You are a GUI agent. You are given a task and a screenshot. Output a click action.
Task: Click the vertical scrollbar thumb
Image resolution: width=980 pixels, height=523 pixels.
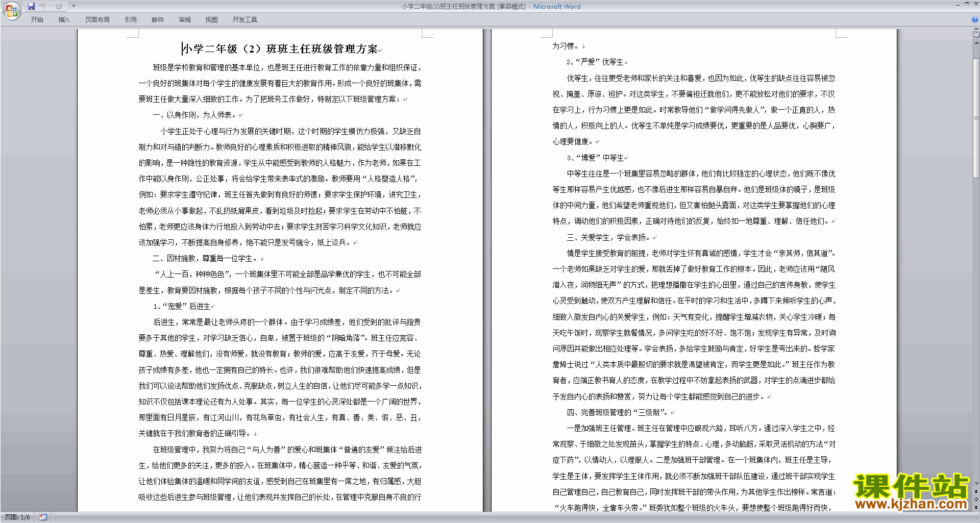[x=976, y=118]
